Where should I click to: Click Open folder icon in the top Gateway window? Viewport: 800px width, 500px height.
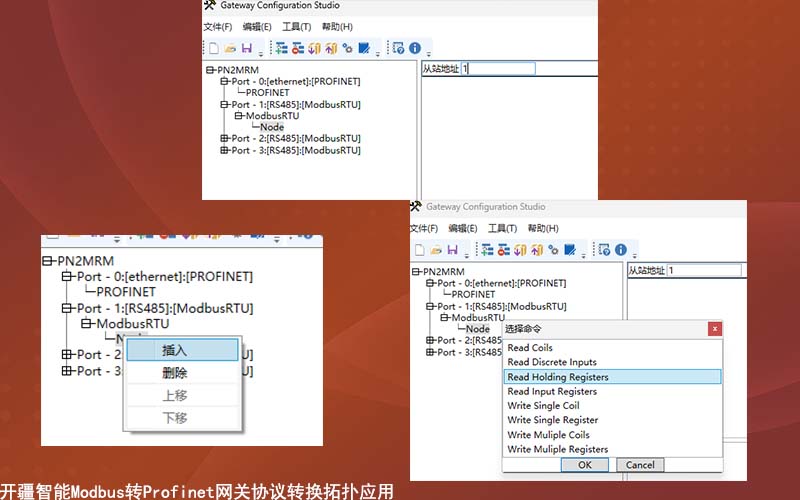pos(230,48)
